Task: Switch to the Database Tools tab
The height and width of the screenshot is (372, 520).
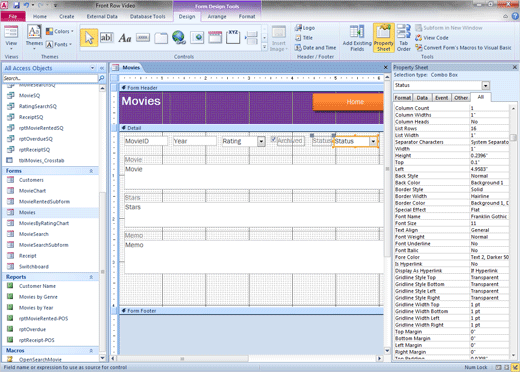Action: (x=147, y=16)
